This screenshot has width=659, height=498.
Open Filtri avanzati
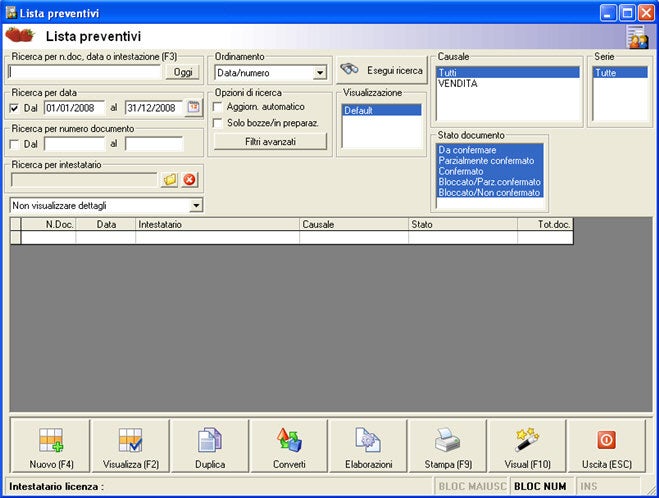pyautogui.click(x=270, y=142)
